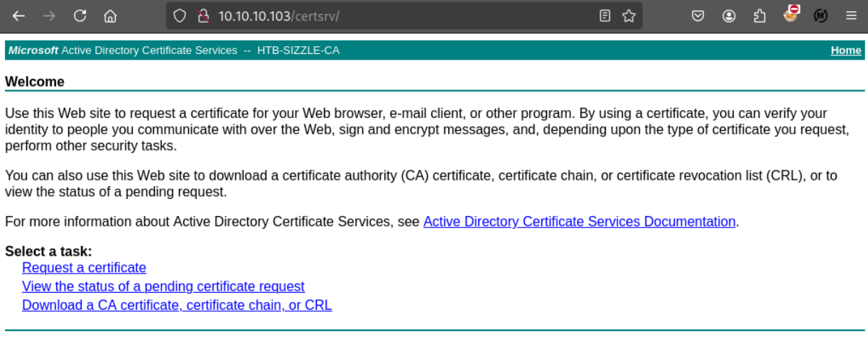Open the browser home page
This screenshot has width=868, height=356.
point(110,16)
